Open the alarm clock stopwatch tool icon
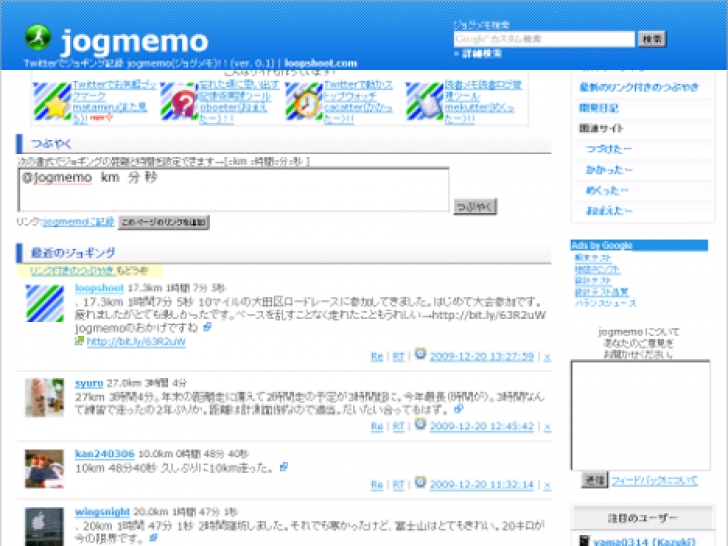 pyautogui.click(x=304, y=101)
